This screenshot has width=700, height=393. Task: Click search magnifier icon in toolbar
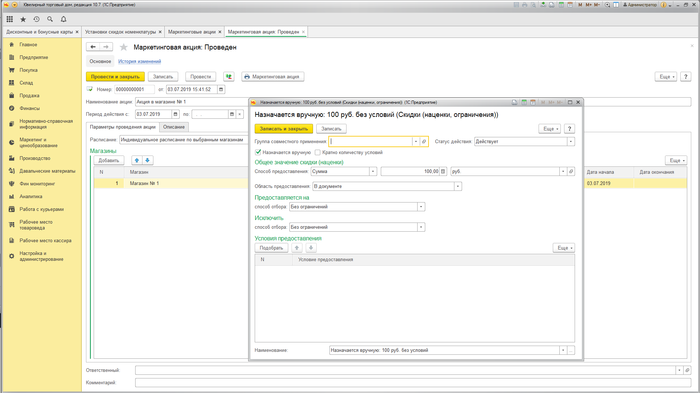tap(50, 19)
